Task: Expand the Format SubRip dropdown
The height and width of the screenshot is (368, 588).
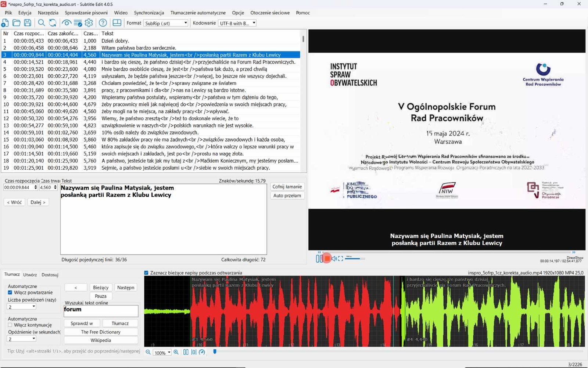Action: (x=166, y=23)
